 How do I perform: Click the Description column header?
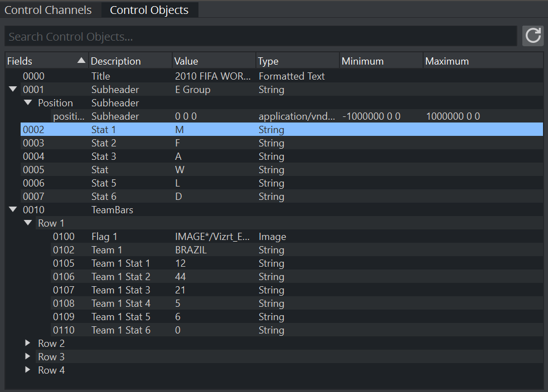click(129, 61)
